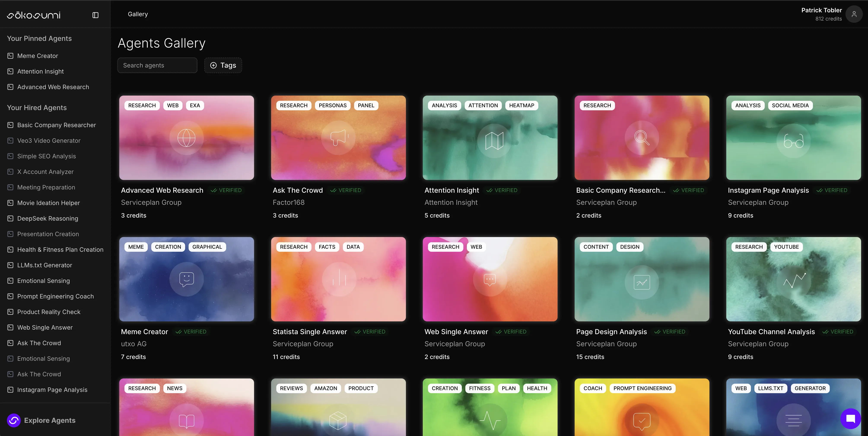This screenshot has height=436, width=868.
Task: Open the YouTube Channel Analysis card title
Action: coord(771,331)
